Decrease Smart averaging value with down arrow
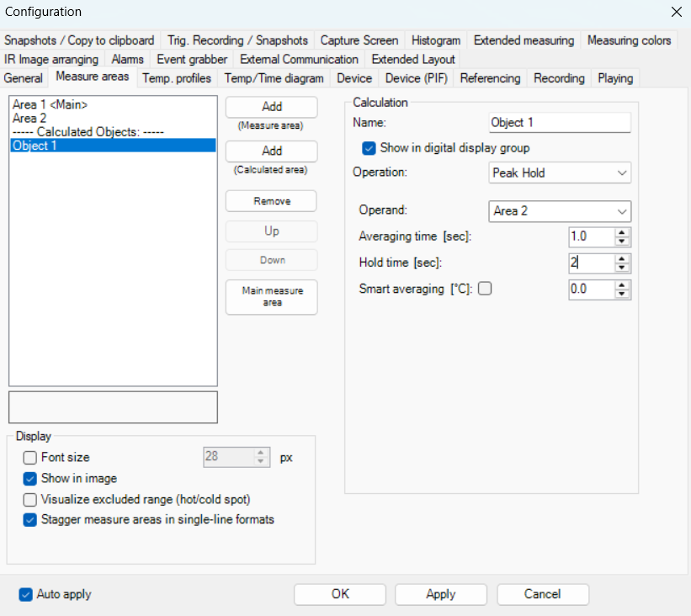Screen dimensions: 691x616 [622, 295]
